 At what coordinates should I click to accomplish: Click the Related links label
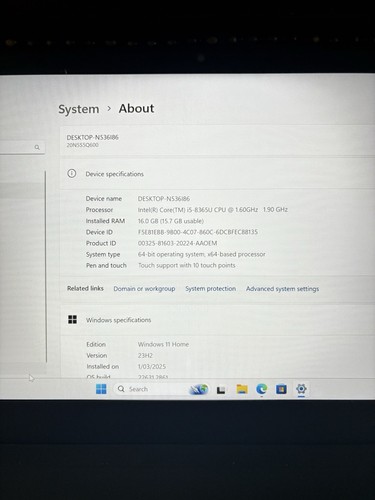[85, 288]
